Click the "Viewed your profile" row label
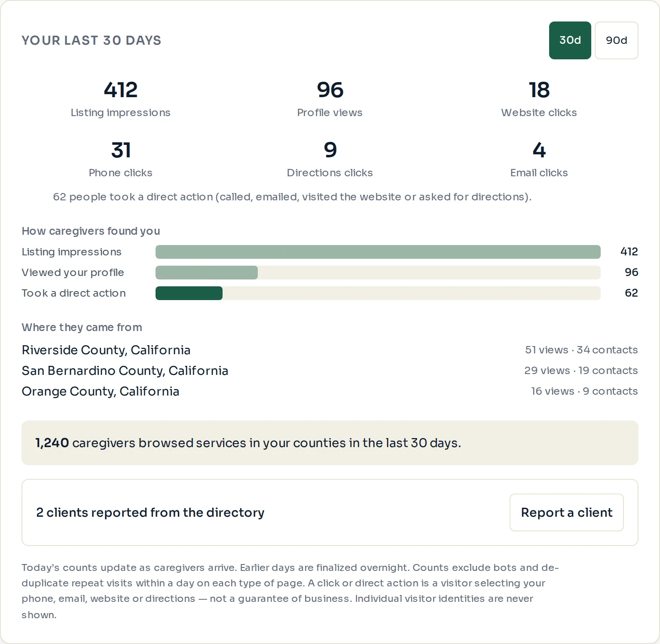This screenshot has height=644, width=660. 73,273
